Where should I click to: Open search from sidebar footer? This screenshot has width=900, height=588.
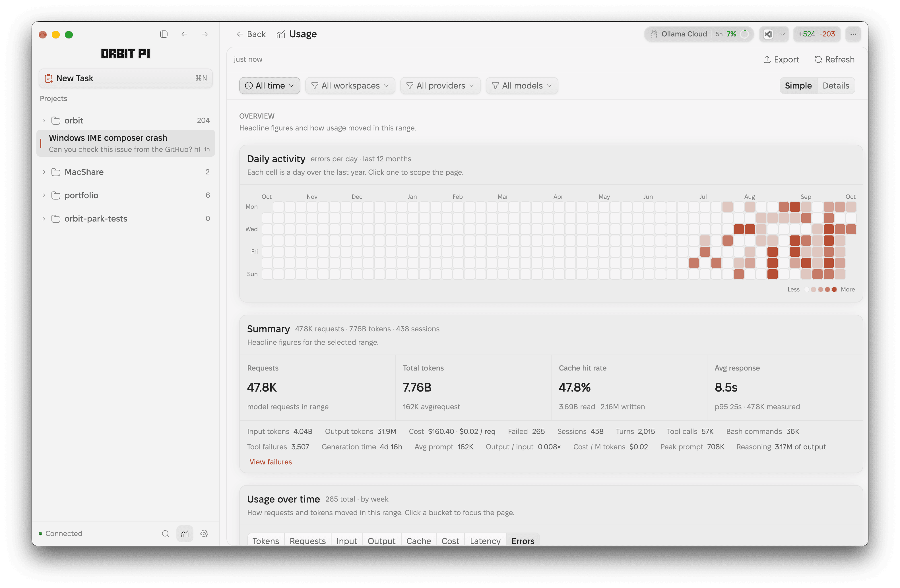165,533
